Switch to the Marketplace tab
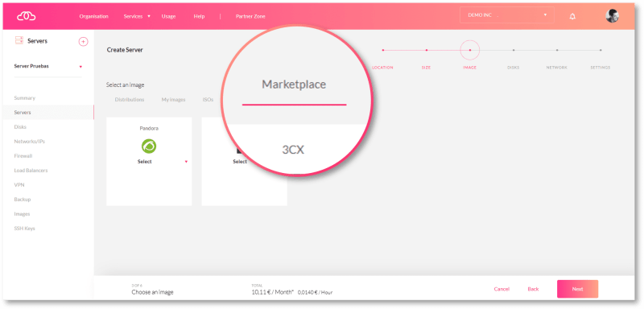 [x=294, y=84]
